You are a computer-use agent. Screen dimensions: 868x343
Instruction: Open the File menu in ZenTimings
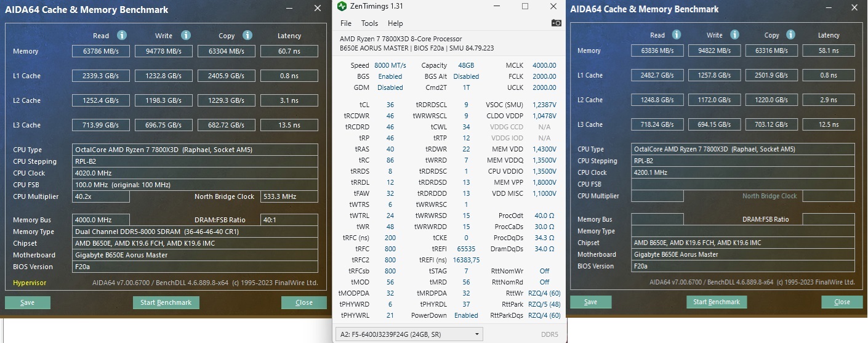point(346,23)
